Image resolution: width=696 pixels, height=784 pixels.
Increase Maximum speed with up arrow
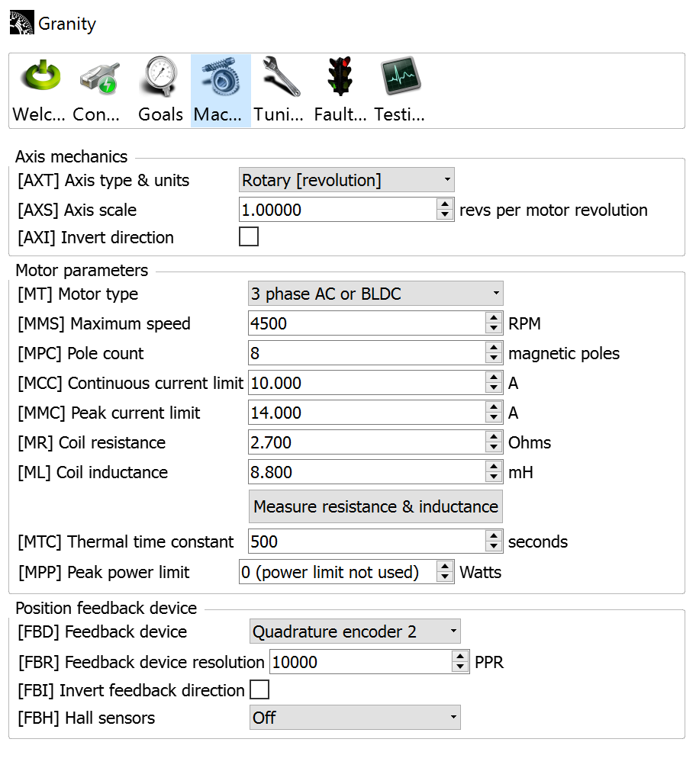click(494, 318)
